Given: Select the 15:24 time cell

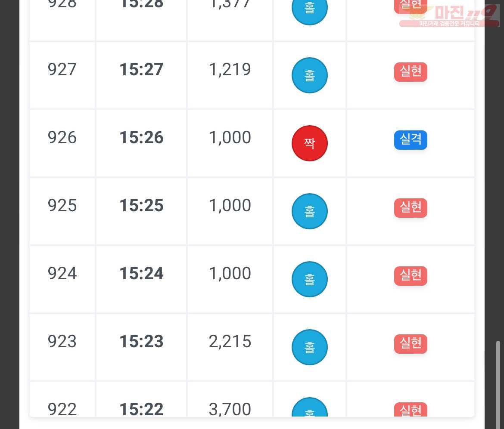Looking at the screenshot, I should (x=141, y=279).
